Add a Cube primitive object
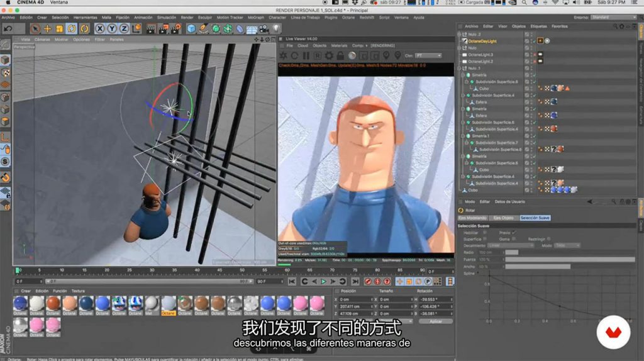Viewport: 644px width, 361px height. (x=191, y=28)
